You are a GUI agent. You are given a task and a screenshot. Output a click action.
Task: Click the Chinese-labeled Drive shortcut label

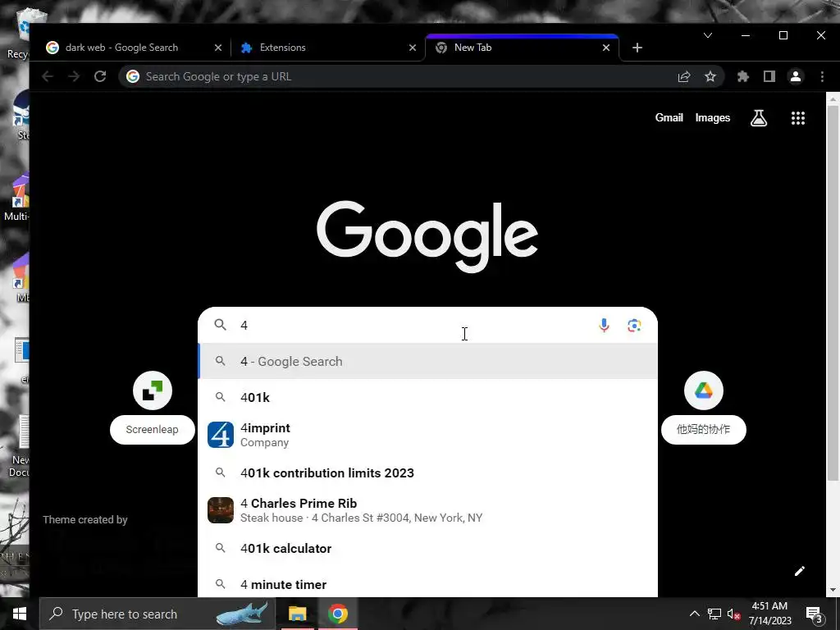tap(703, 430)
